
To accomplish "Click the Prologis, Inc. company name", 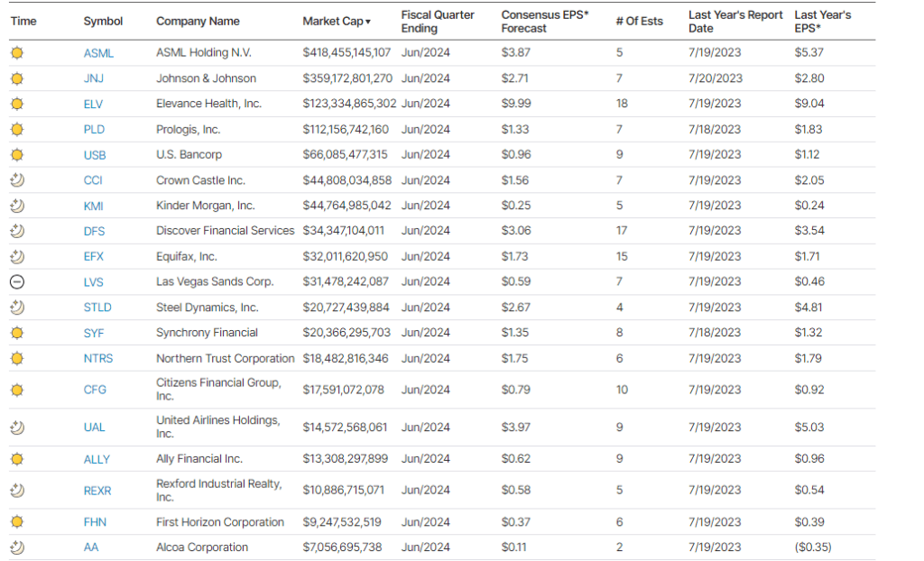I will pos(188,130).
